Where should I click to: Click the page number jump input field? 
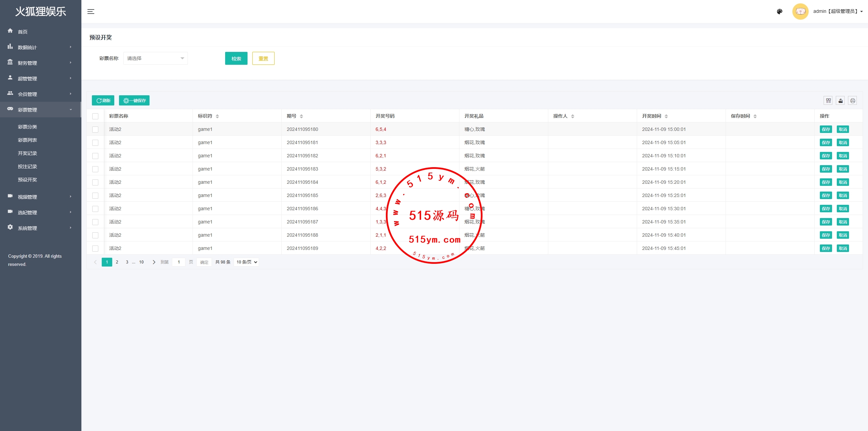179,262
